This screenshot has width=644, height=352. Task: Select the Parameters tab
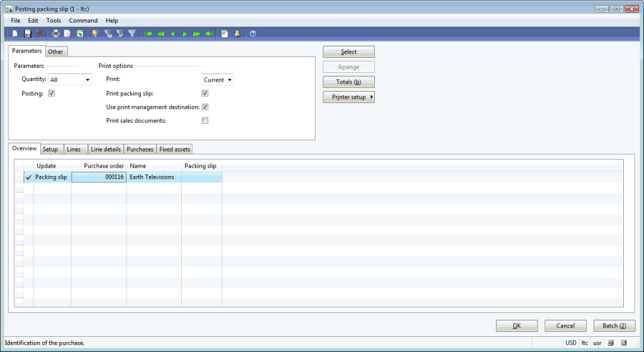(x=26, y=51)
